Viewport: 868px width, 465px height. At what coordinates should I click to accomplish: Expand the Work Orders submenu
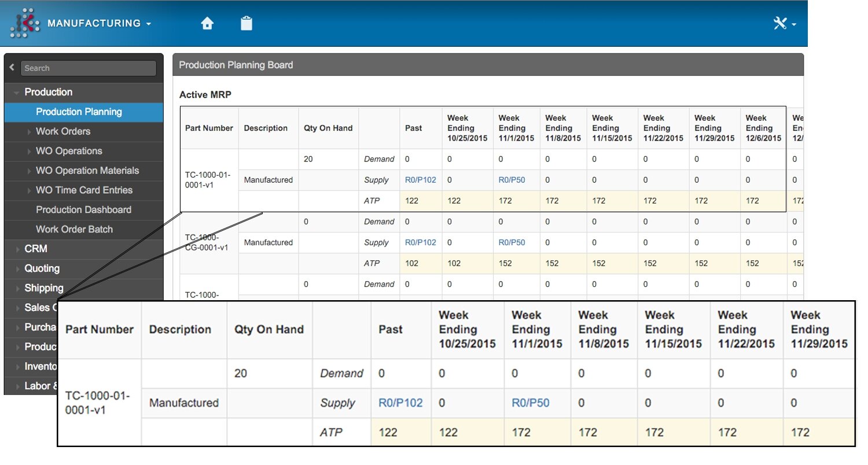point(62,131)
